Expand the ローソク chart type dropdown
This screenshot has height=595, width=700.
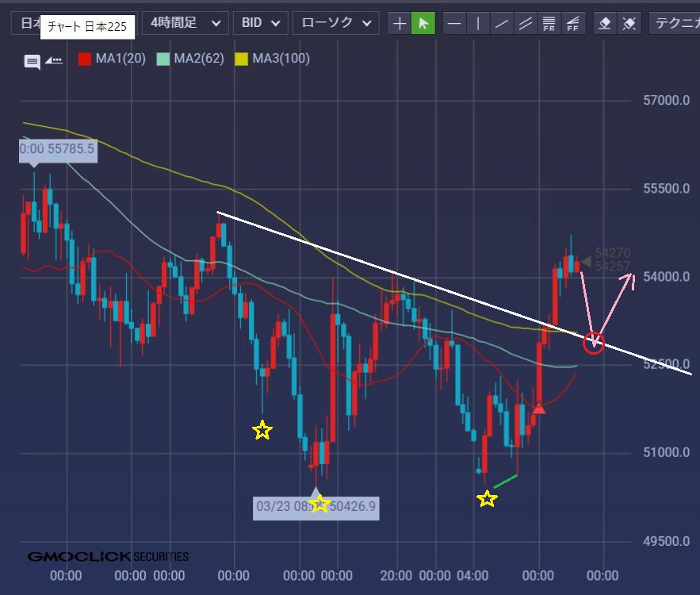click(x=335, y=23)
